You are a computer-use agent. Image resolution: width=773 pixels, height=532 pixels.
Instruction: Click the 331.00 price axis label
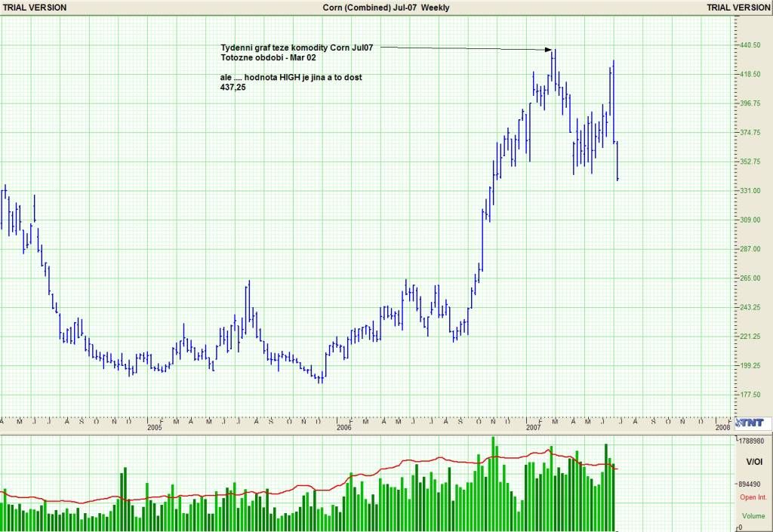click(x=750, y=191)
